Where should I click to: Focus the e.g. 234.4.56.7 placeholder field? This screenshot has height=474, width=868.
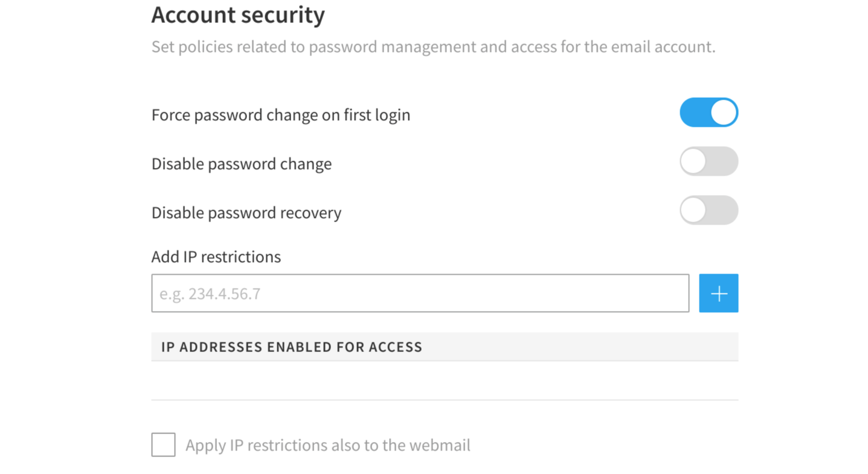(x=420, y=293)
